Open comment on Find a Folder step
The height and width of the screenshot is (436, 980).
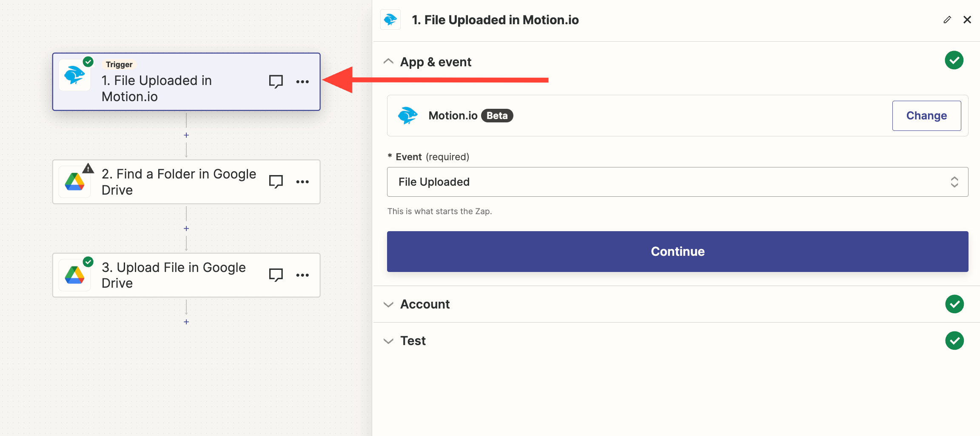(x=276, y=181)
